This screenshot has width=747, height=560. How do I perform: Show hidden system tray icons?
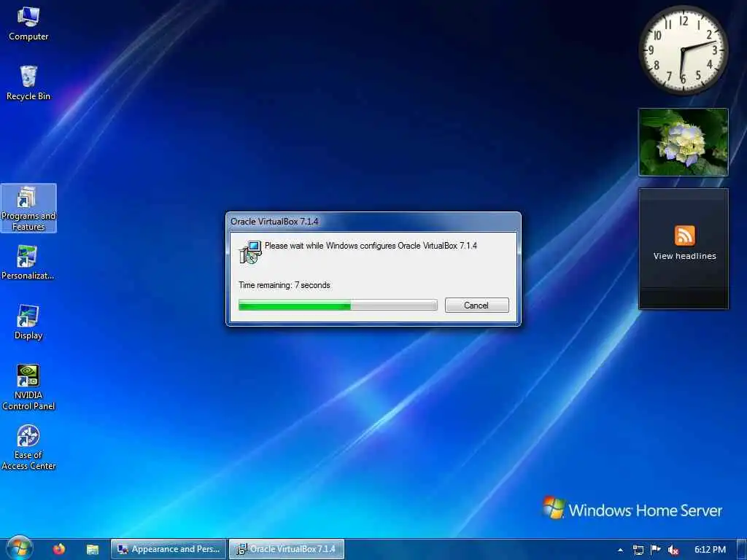tap(620, 550)
